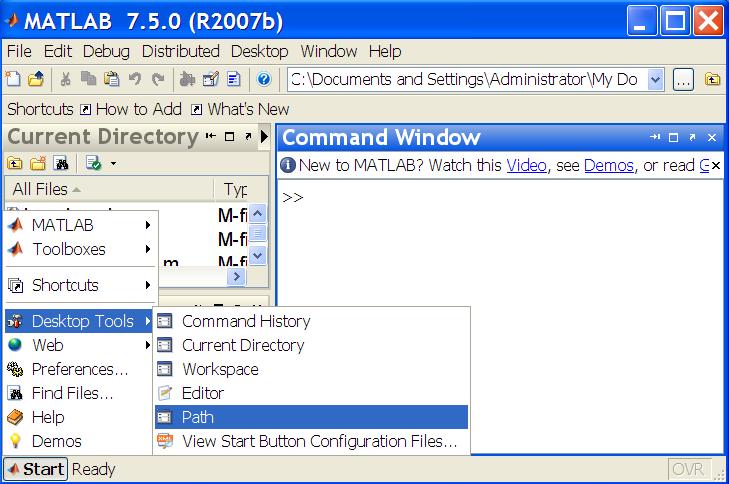Click the go up one folder icon
The height and width of the screenshot is (484, 729).
[x=712, y=80]
